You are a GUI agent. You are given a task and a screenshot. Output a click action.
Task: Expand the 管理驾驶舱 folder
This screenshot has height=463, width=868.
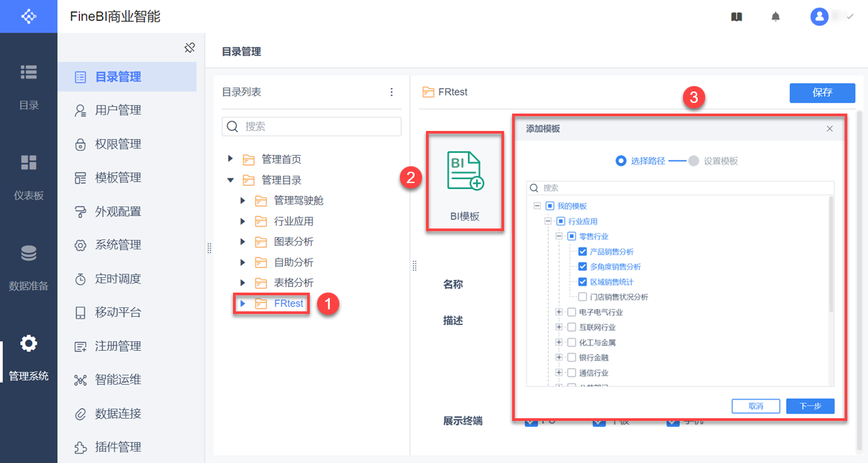242,200
